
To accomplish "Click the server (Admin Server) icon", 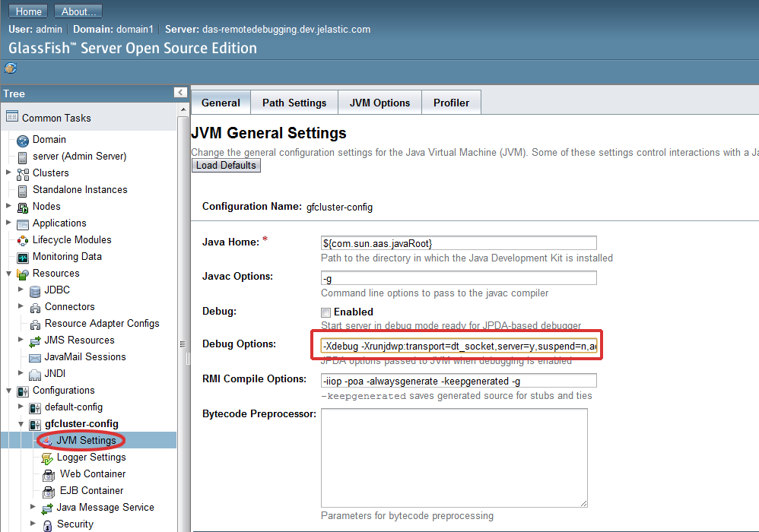I will point(22,157).
